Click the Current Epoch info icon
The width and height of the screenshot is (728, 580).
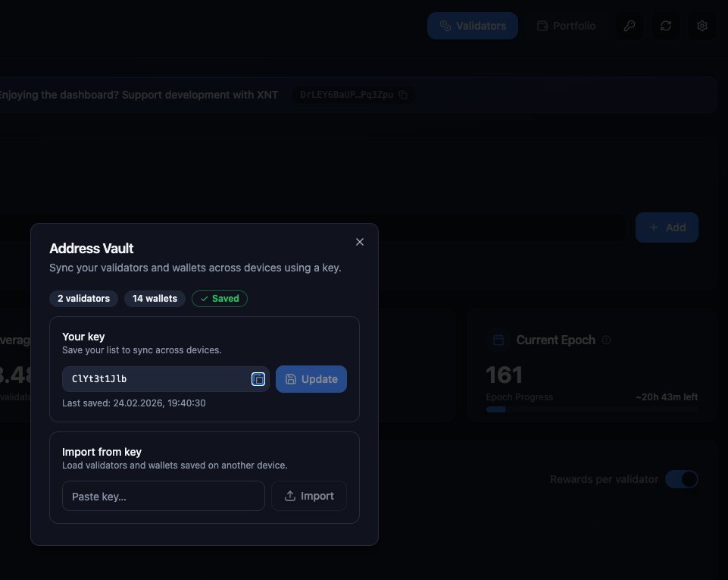[606, 340]
